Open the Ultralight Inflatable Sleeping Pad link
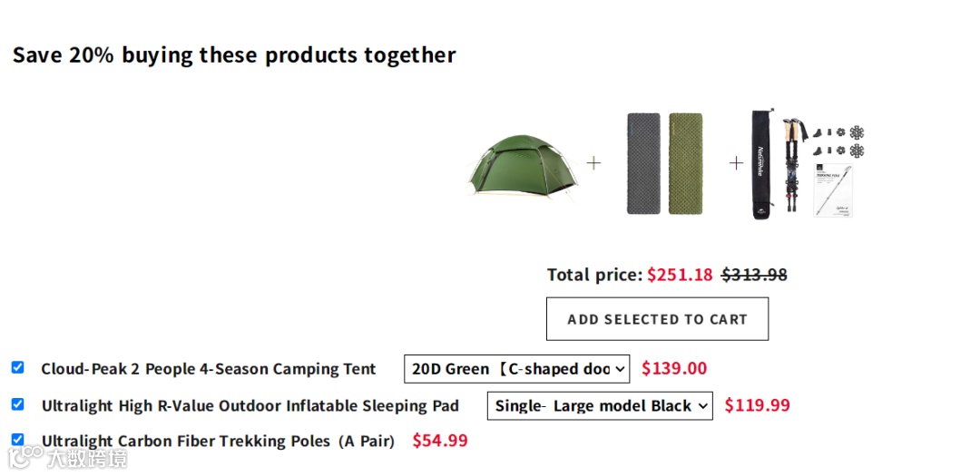Screen dimensions: 980x476 [250, 406]
